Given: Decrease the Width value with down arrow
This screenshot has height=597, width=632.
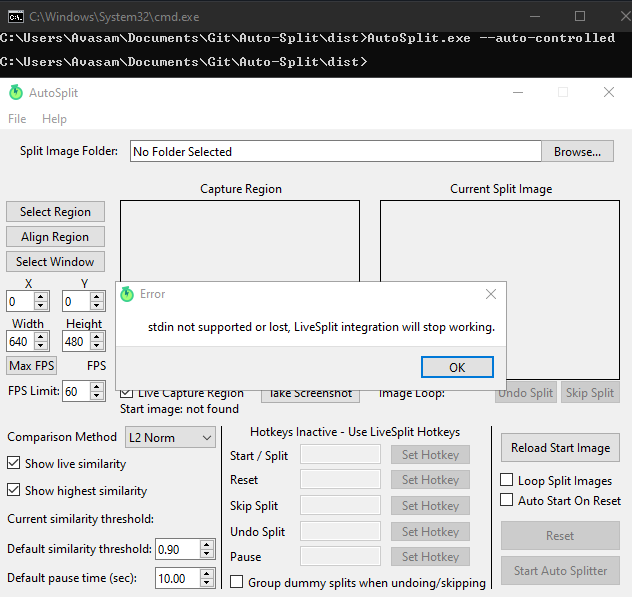Looking at the screenshot, I should click(41, 346).
